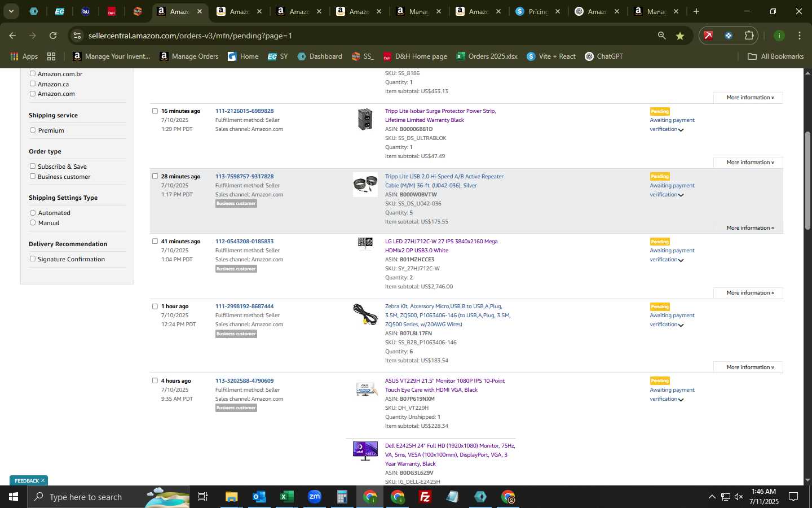Select Manual shipping settings type
The width and height of the screenshot is (812, 508).
pos(33,223)
